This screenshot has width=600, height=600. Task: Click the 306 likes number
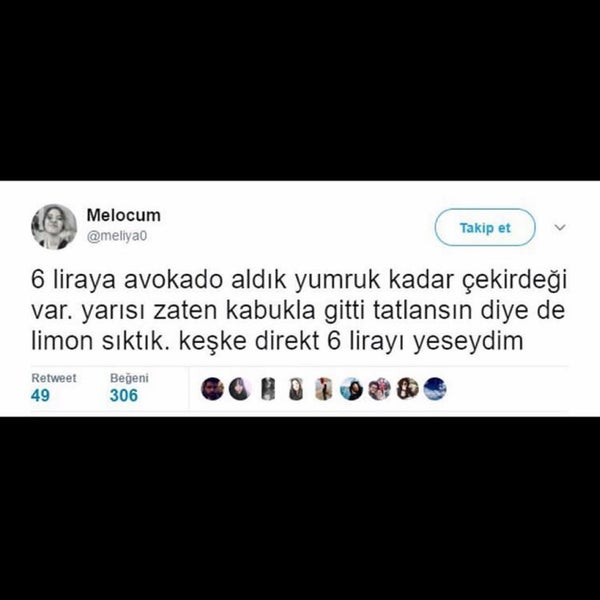click(124, 395)
